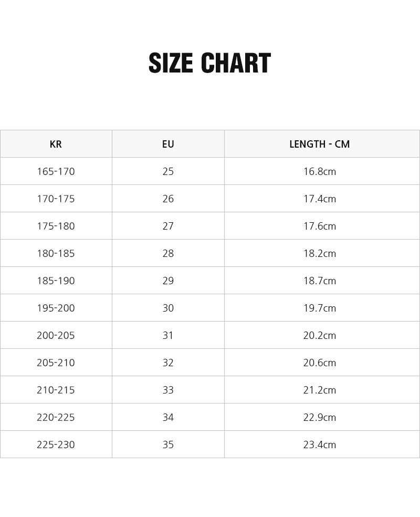This screenshot has height=517, width=420.
Task: Select EU size 35 cell
Action: click(x=168, y=444)
